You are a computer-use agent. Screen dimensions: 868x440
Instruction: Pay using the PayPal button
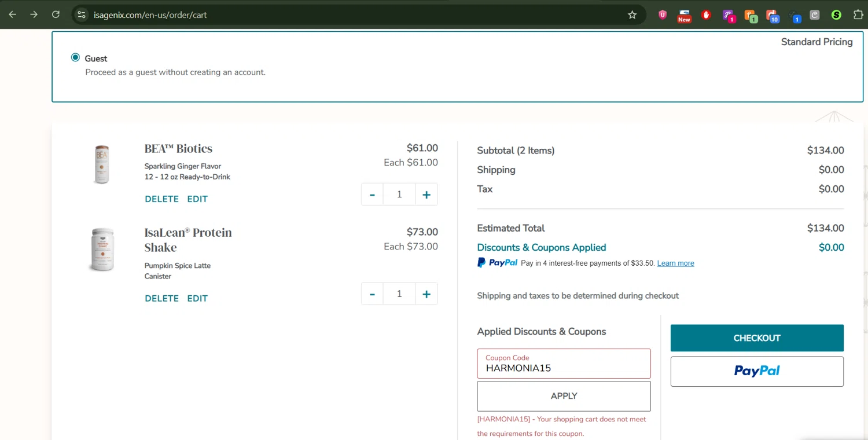[757, 371]
